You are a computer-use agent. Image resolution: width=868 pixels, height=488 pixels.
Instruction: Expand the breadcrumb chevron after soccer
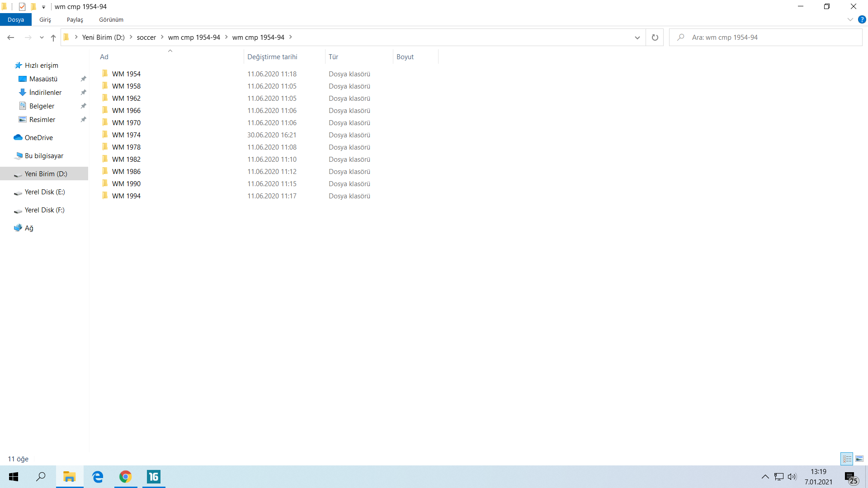point(162,37)
